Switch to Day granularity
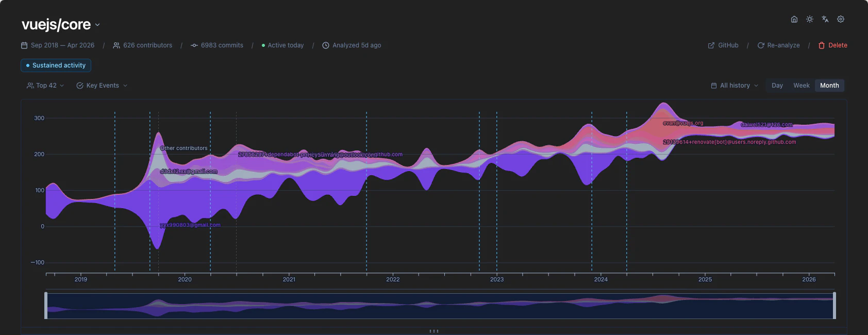The width and height of the screenshot is (868, 335). click(777, 86)
